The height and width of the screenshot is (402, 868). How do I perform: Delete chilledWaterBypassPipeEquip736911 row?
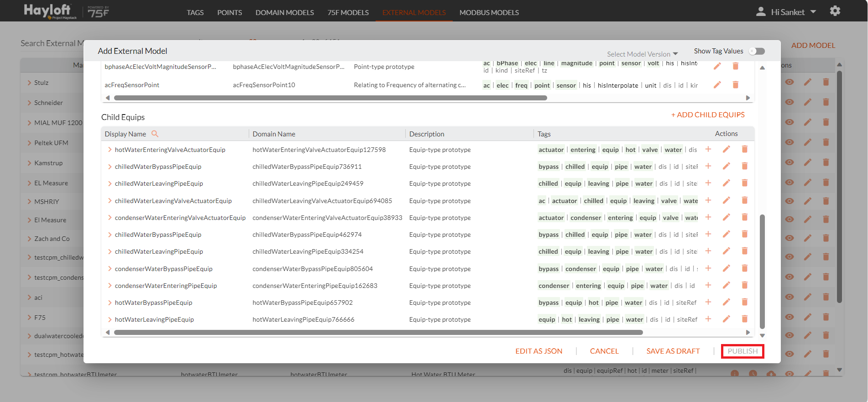[745, 166]
